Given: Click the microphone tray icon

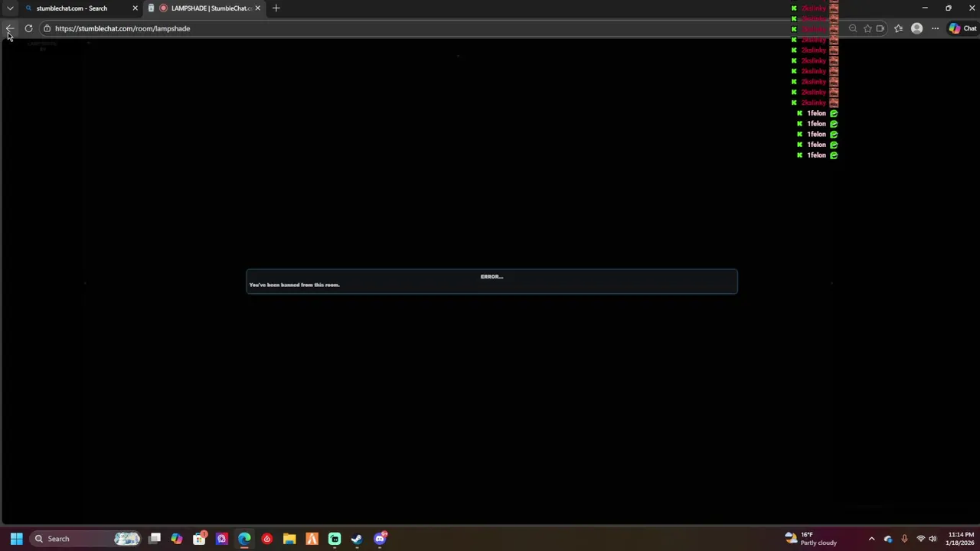Looking at the screenshot, I should coord(904,539).
